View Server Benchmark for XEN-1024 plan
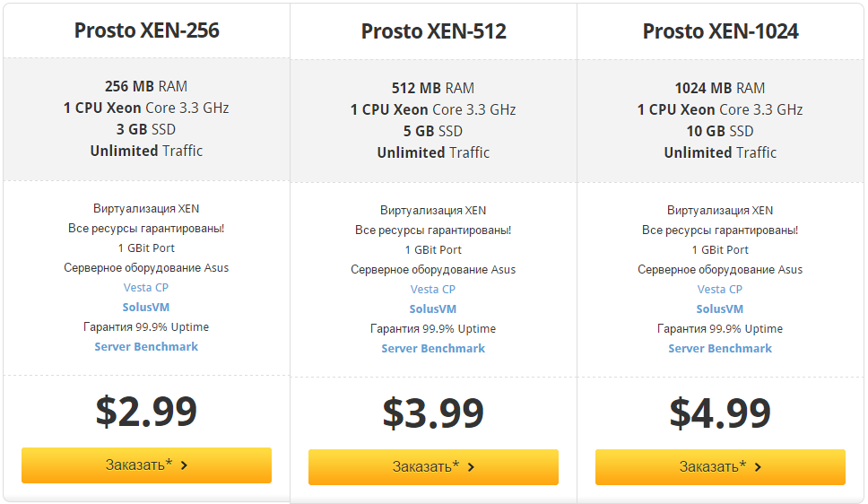This screenshot has height=504, width=868. [x=720, y=349]
